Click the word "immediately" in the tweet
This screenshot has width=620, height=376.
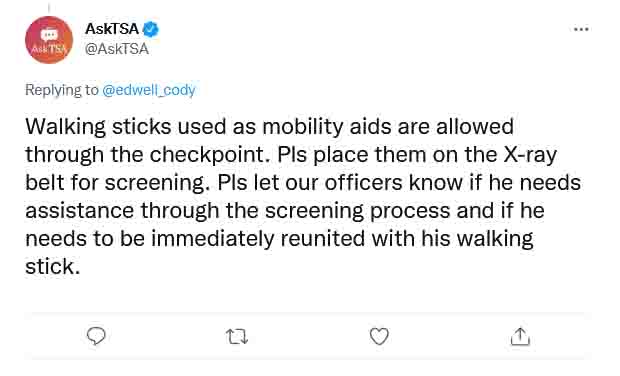point(213,239)
